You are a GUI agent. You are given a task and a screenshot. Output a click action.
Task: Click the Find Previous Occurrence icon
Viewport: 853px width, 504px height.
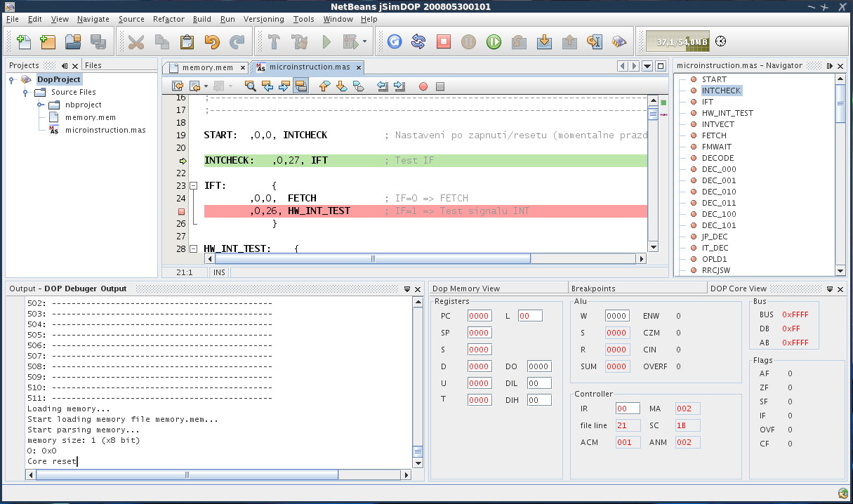[267, 86]
